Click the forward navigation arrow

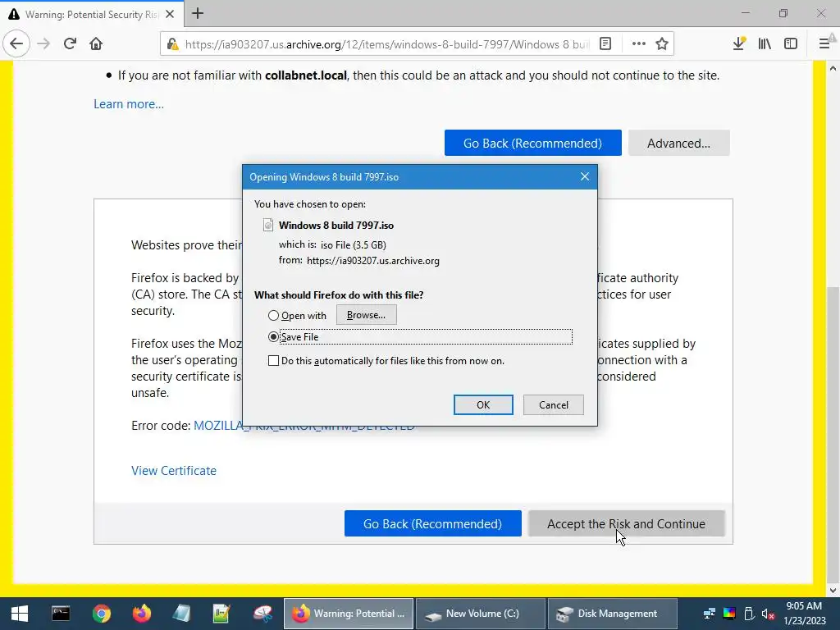(x=44, y=43)
